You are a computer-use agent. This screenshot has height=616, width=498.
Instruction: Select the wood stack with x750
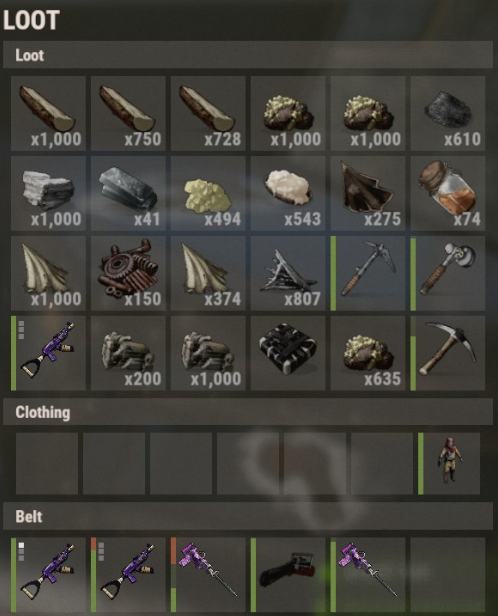(x=128, y=113)
